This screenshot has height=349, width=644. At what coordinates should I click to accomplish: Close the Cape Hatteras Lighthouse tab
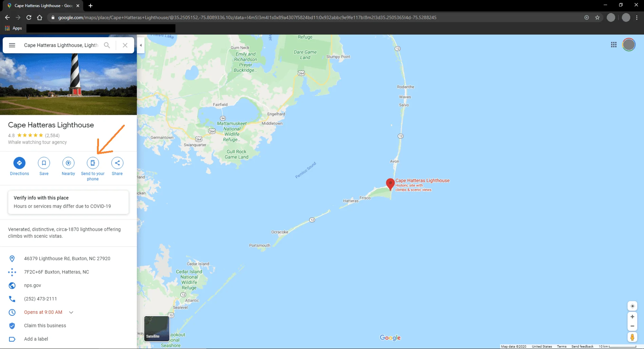(x=78, y=6)
